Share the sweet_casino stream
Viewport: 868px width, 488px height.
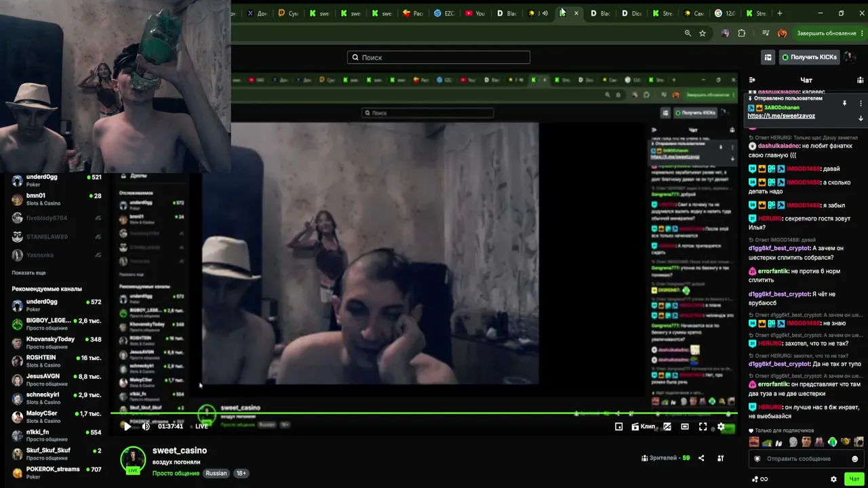(701, 458)
